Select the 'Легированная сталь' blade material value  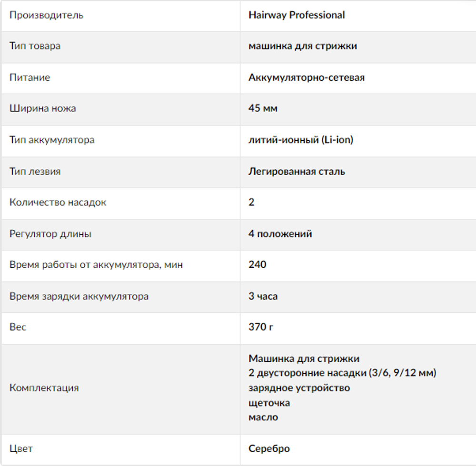(297, 171)
